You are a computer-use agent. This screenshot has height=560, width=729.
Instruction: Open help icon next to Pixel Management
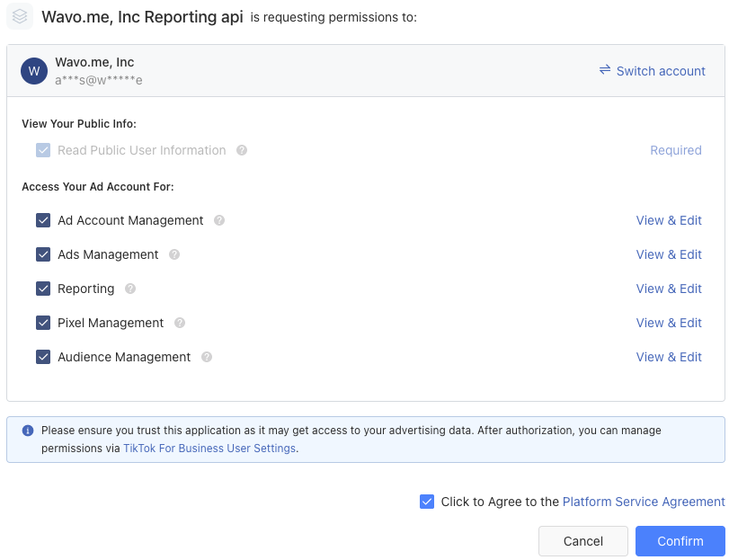180,323
